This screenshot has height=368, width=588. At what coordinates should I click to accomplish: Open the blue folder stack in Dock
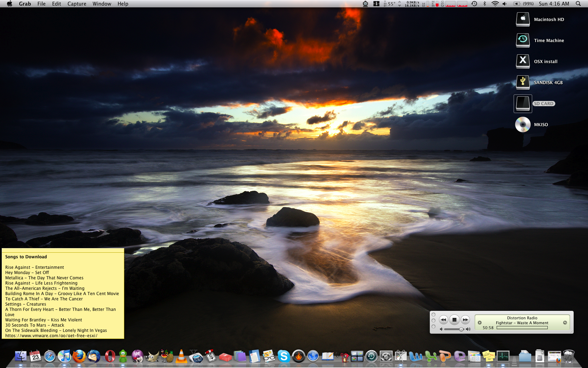(x=525, y=356)
